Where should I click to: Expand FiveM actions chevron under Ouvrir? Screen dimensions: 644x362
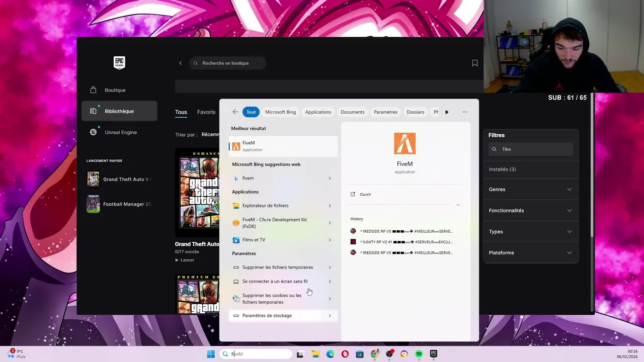[x=458, y=205]
